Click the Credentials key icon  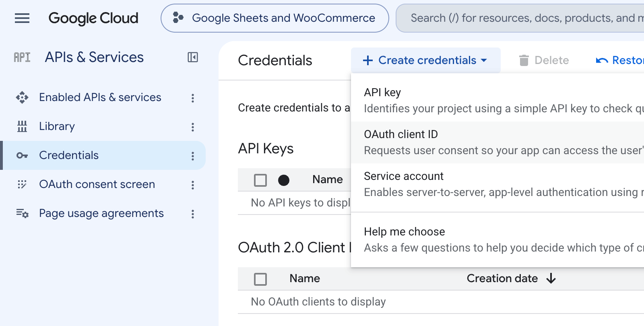22,155
